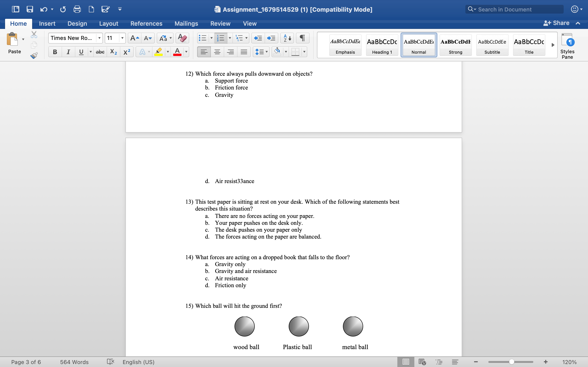
Task: Click the Sort A-Z icon
Action: pyautogui.click(x=287, y=38)
